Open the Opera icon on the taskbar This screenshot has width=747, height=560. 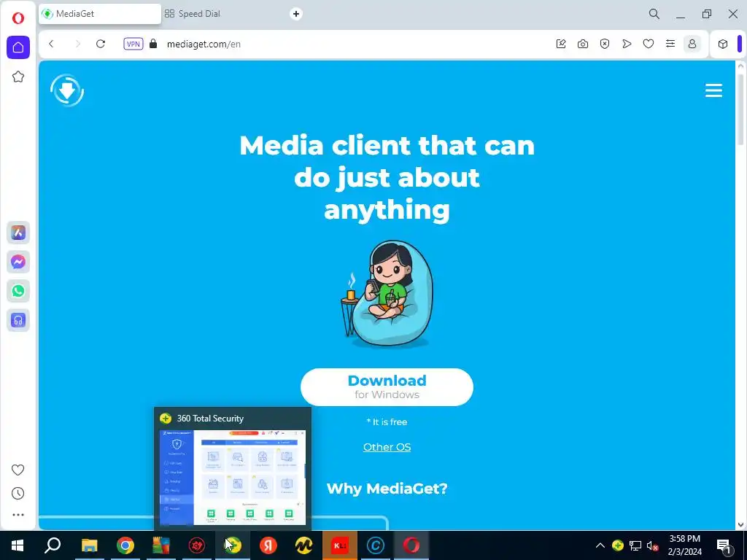pyautogui.click(x=411, y=545)
